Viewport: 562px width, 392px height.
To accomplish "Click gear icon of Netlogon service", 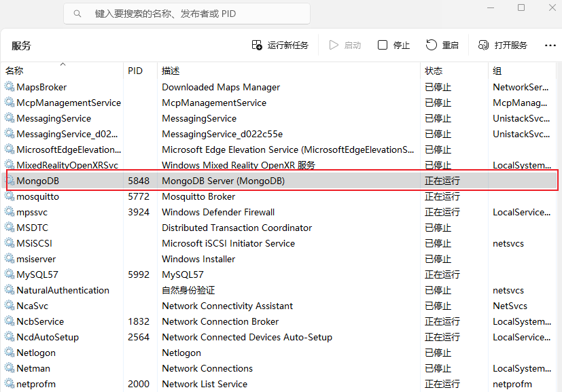I will [x=10, y=353].
